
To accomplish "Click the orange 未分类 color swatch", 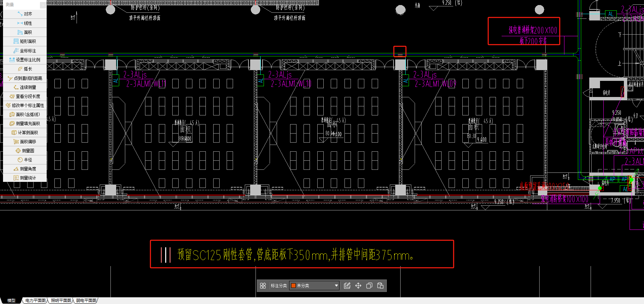I will (x=293, y=286).
